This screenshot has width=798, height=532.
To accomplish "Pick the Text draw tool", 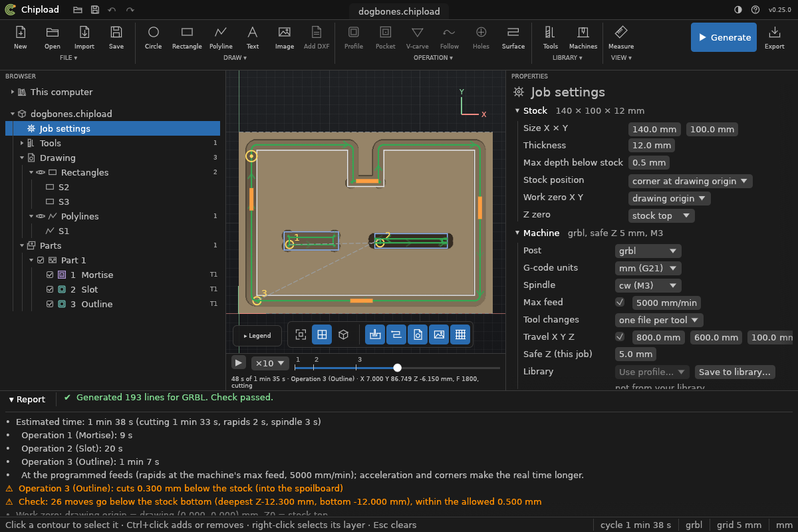I will pos(253,37).
